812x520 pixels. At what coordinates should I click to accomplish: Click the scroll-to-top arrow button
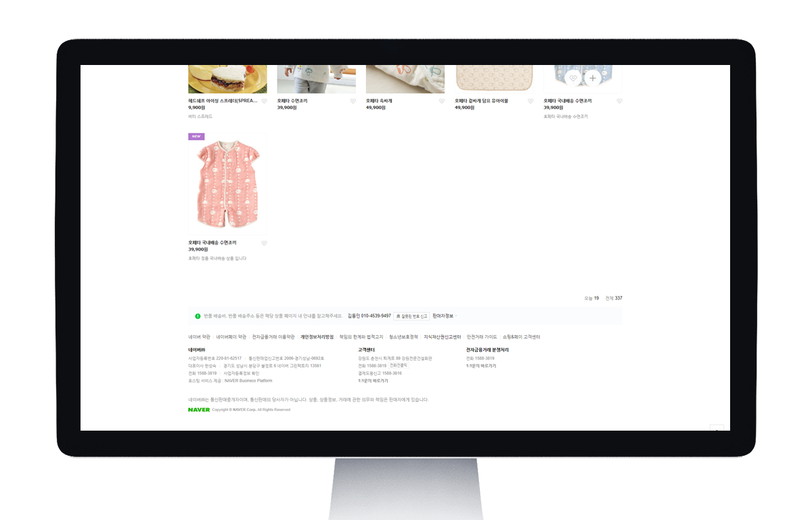click(x=717, y=428)
